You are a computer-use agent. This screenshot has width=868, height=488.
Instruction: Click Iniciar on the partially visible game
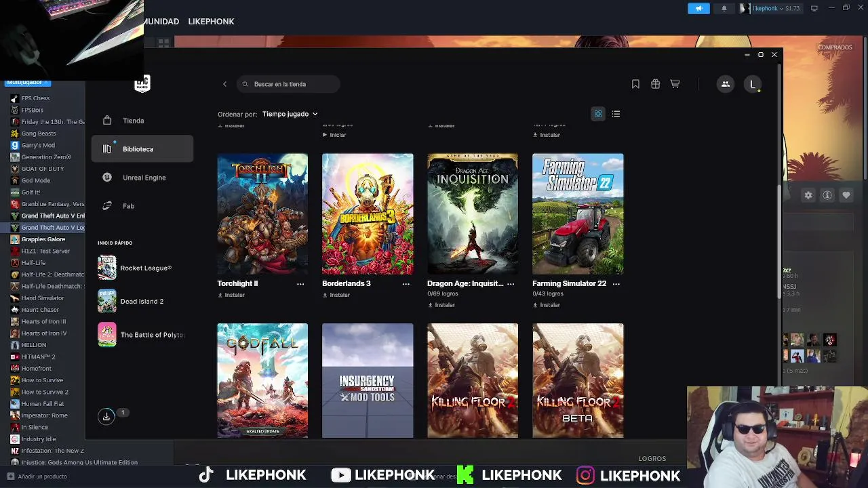pyautogui.click(x=334, y=135)
